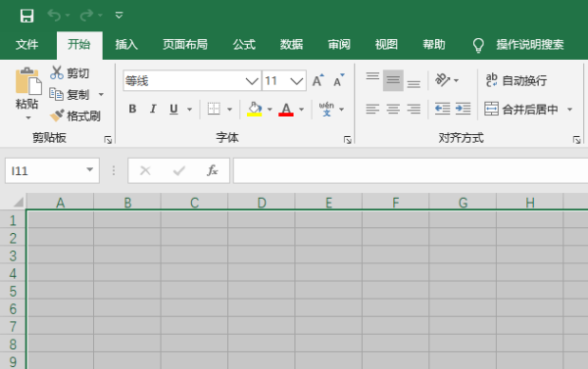This screenshot has height=369, width=588.
Task: Toggle Bold formatting
Action: point(132,109)
